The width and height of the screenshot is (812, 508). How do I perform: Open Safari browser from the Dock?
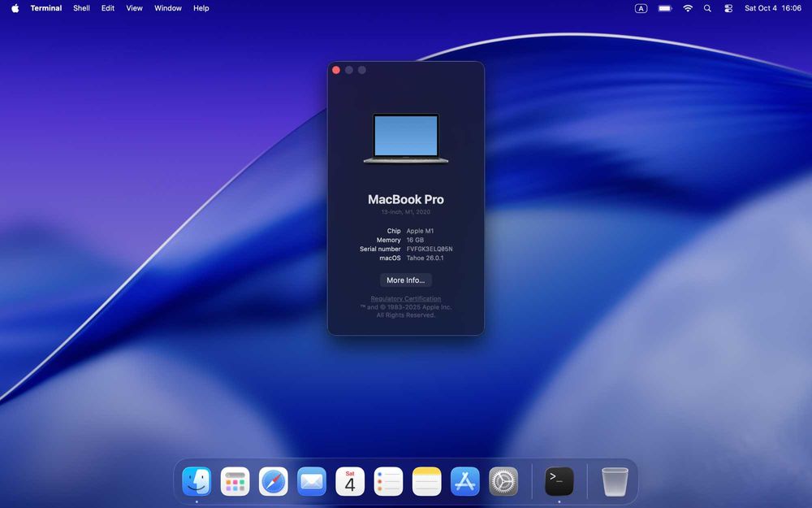[274, 481]
